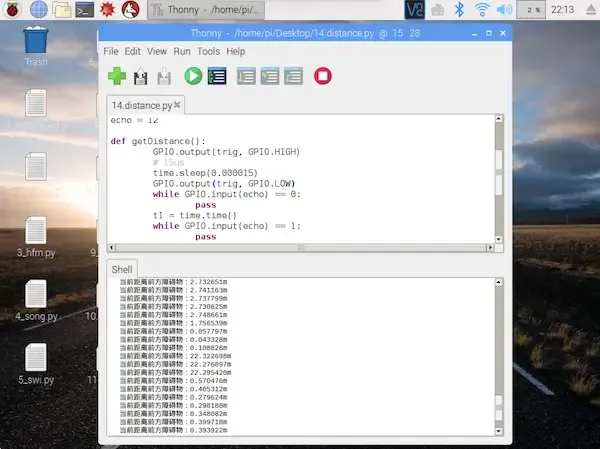Click editor horizontal scrollbar left arrow
600x449 pixels.
111,247
